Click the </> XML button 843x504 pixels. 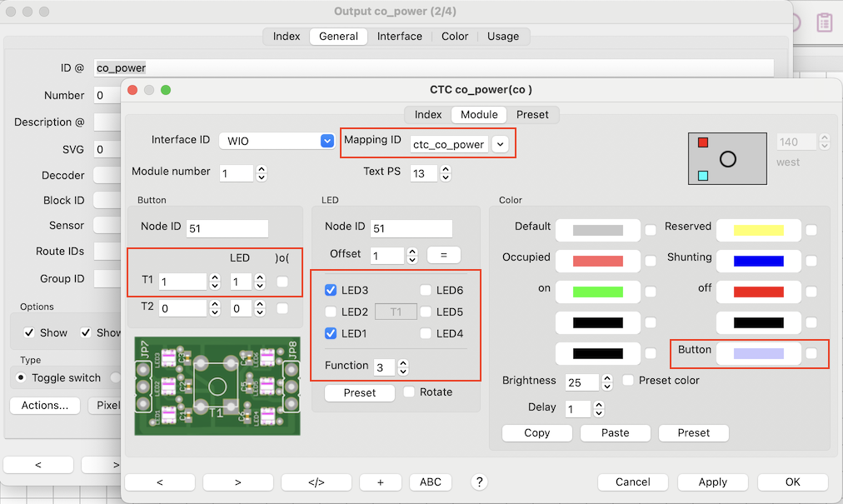(x=316, y=482)
